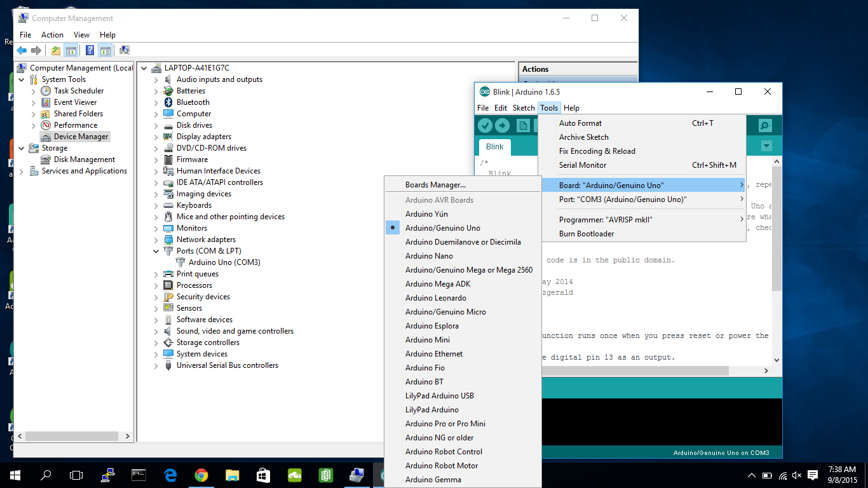The image size is (868, 488).
Task: Collapse the Ports (COM & LPT) node
Action: (x=156, y=251)
